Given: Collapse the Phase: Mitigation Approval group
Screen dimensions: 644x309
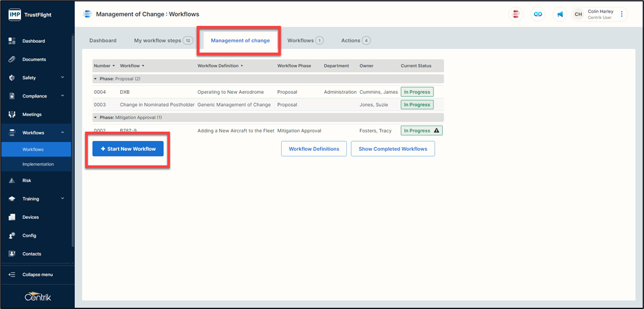Looking at the screenshot, I should tap(95, 117).
